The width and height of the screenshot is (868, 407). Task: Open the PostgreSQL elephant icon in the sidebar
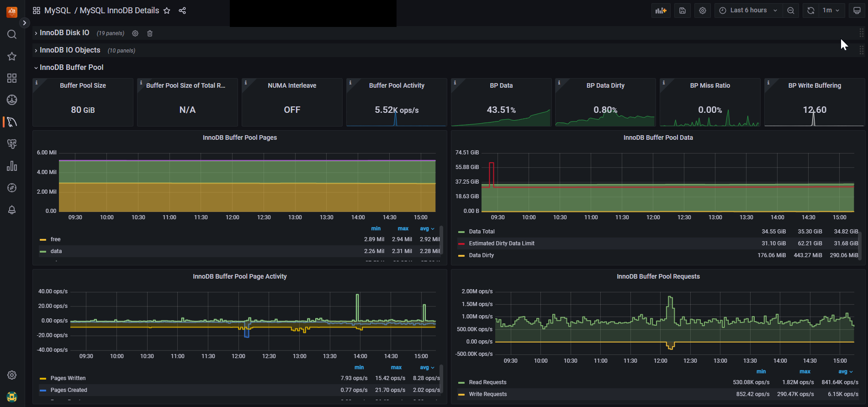click(x=12, y=144)
